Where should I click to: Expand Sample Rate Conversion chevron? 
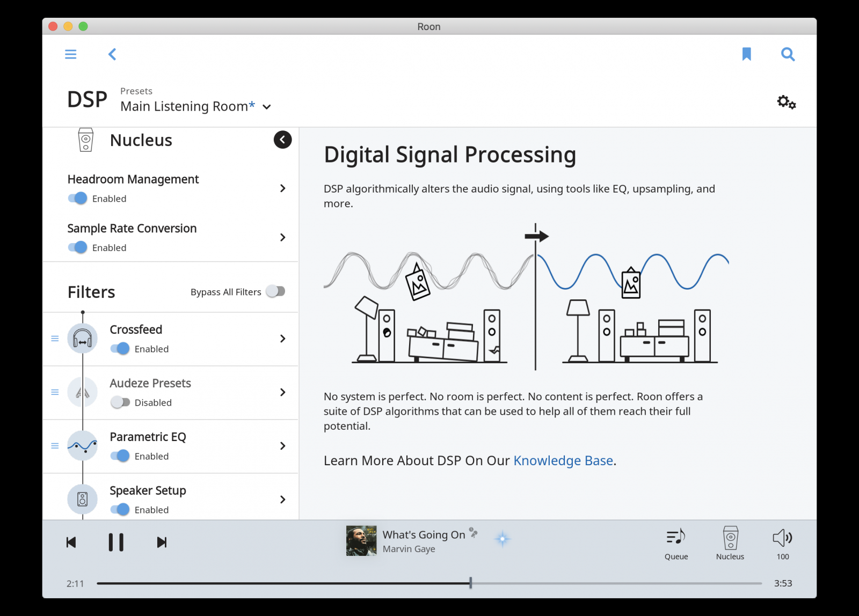coord(282,237)
